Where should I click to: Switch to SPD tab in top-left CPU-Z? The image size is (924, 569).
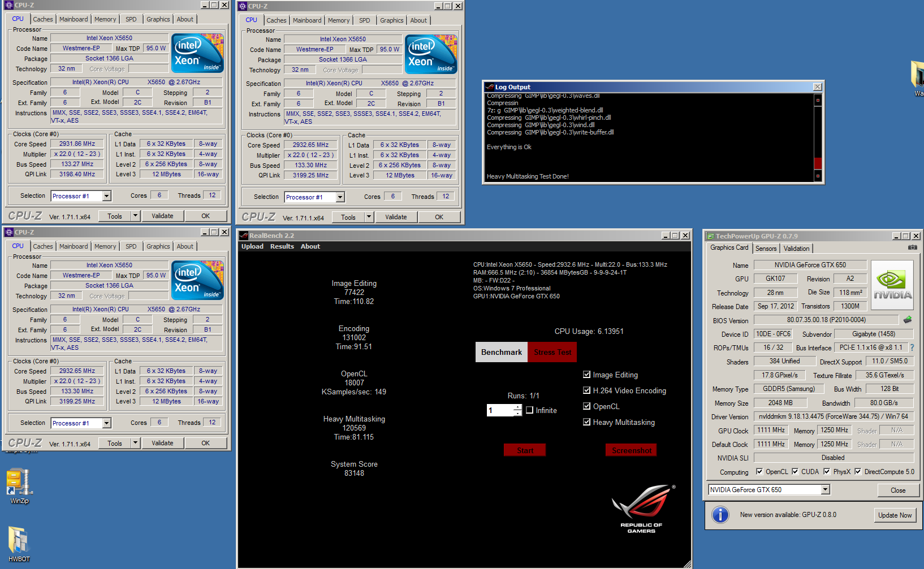coord(131,19)
